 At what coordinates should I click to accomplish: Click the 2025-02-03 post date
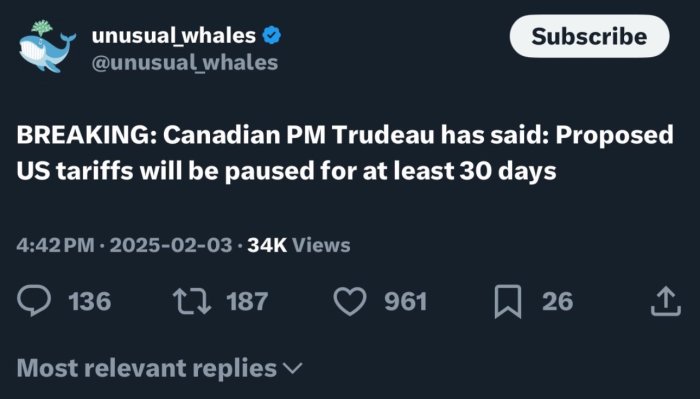pos(171,245)
